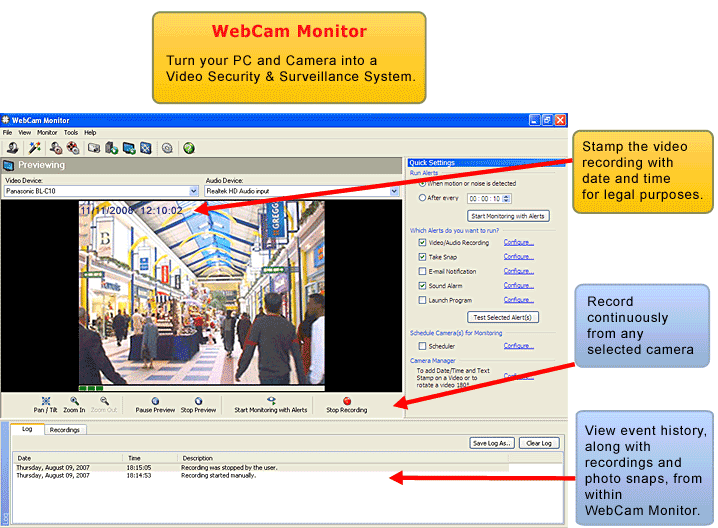The width and height of the screenshot is (718, 528).
Task: Open settings via the gray gear icon
Action: click(168, 148)
